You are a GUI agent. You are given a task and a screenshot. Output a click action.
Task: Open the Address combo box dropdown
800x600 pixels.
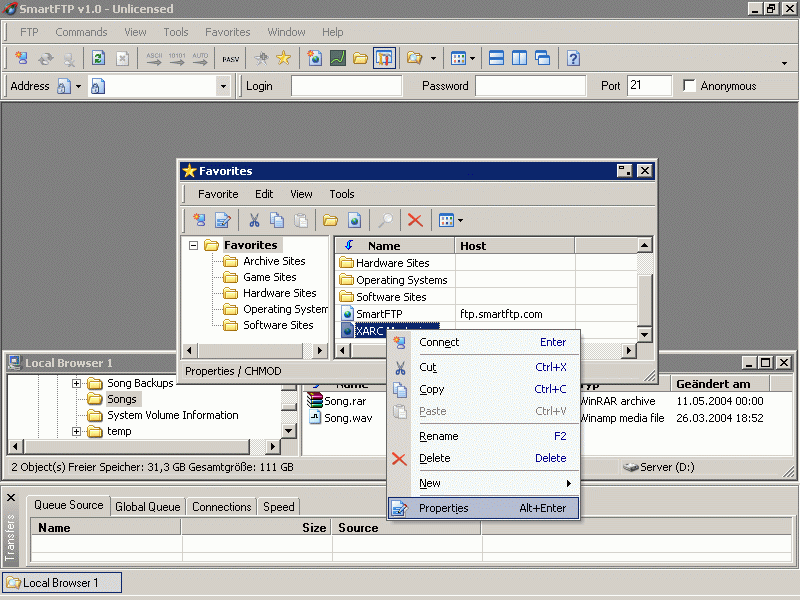(223, 86)
